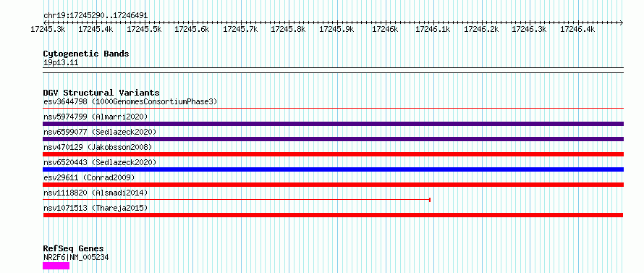Select the red esv29611 variant bar

[333, 185]
